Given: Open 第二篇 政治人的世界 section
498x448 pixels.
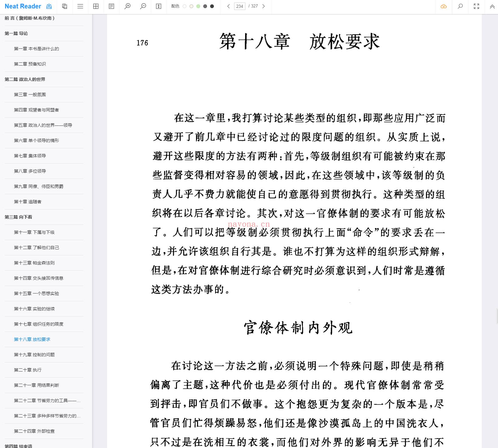Looking at the screenshot, I should [25, 79].
